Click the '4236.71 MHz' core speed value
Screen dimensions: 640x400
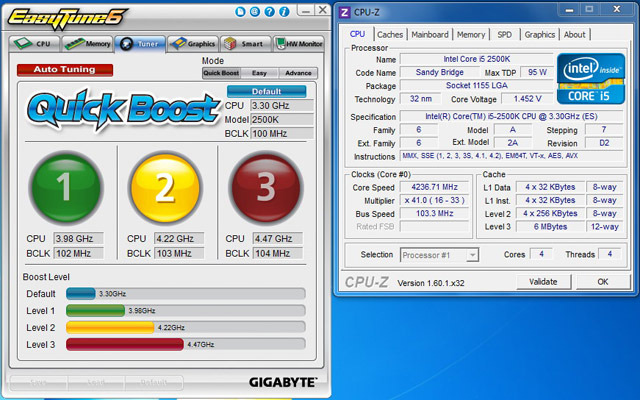tap(434, 187)
